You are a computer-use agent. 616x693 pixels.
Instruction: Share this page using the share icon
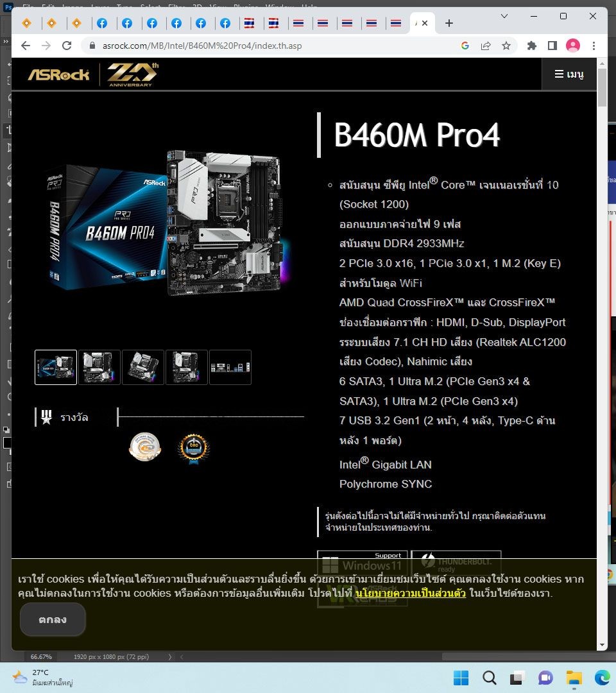coord(486,46)
